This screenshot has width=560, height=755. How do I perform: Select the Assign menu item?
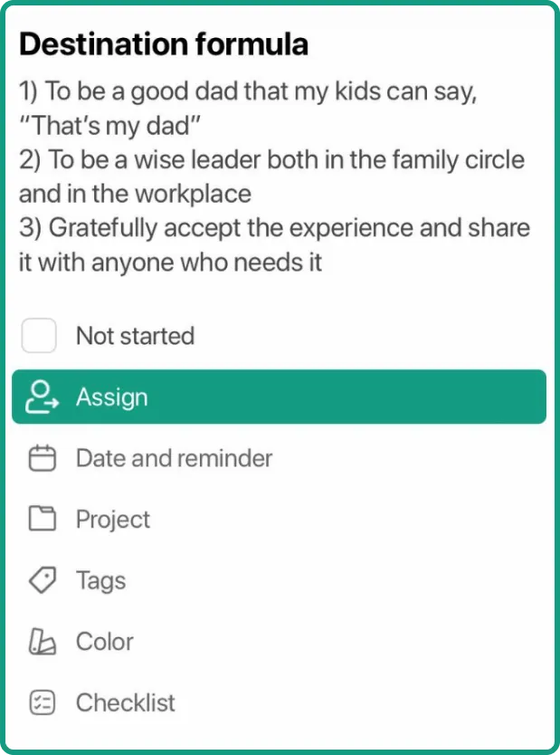(279, 397)
